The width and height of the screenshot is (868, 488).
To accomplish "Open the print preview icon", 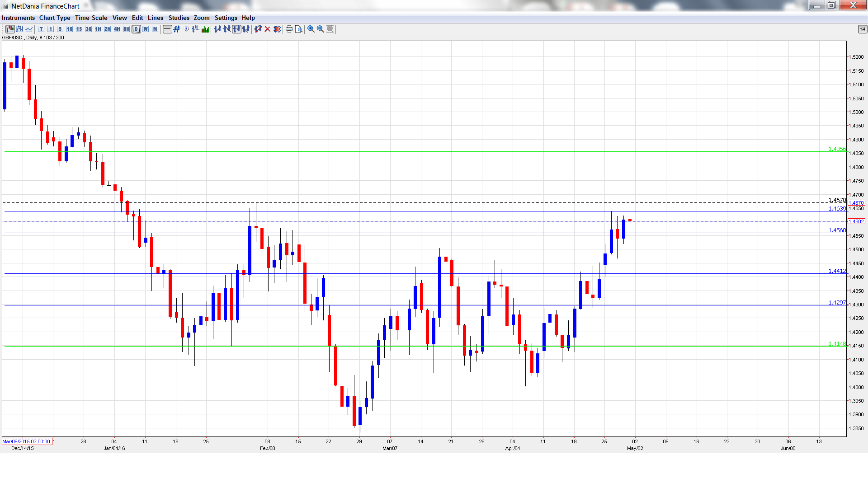I will click(x=298, y=29).
